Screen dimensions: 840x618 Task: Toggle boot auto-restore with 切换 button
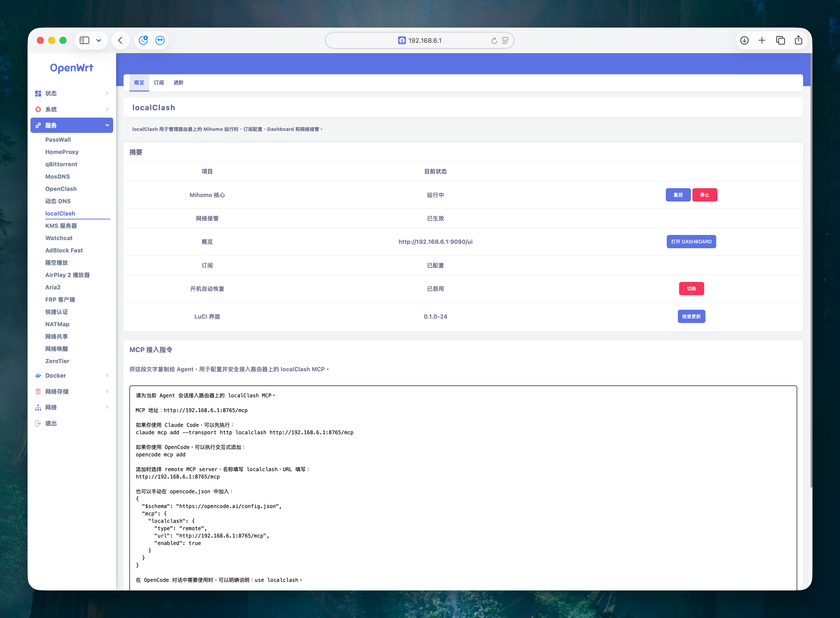point(691,289)
